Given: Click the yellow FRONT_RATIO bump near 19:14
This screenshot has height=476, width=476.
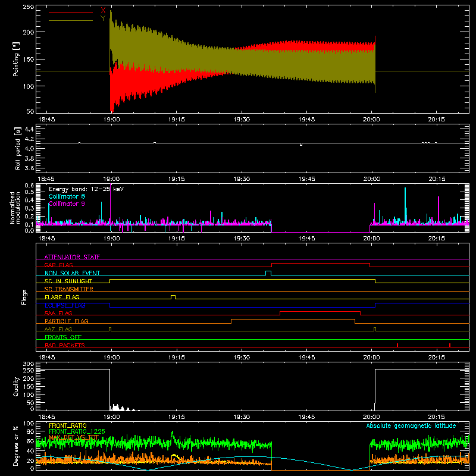Looking at the screenshot, I should point(174,456).
